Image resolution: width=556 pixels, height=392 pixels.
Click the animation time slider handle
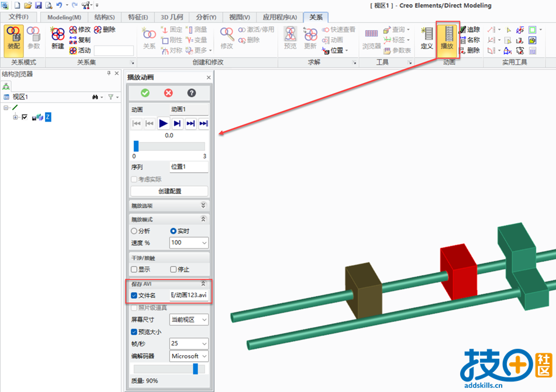tap(136, 146)
